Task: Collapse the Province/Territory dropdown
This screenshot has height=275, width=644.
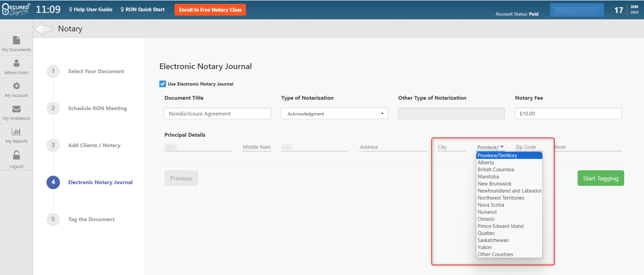Action: [490, 147]
